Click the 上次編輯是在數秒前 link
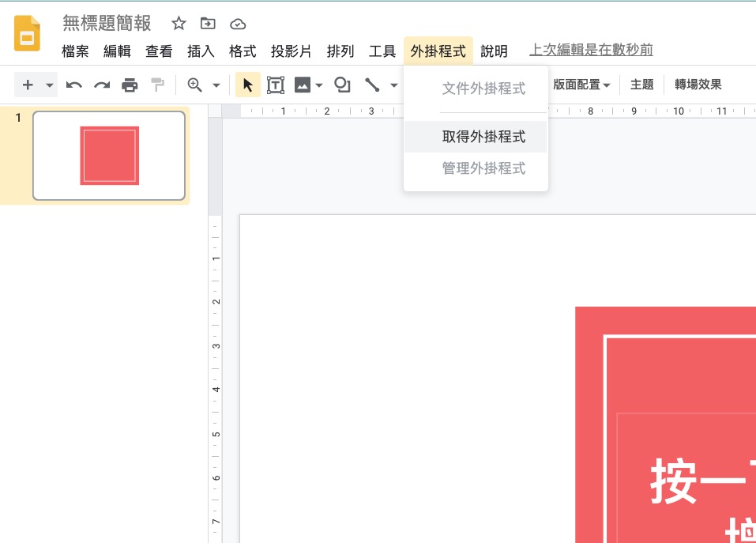Image resolution: width=756 pixels, height=543 pixels. pyautogui.click(x=591, y=50)
